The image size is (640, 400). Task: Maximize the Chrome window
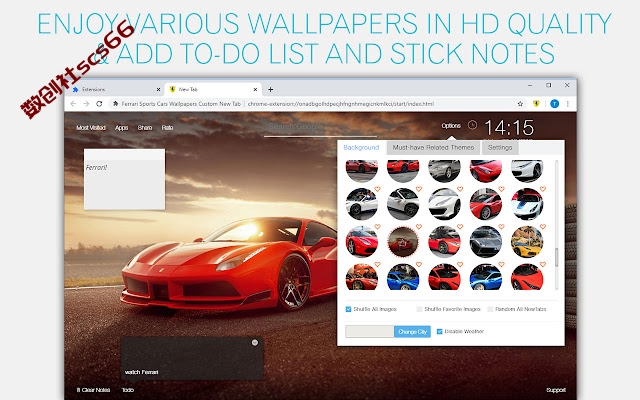(x=549, y=85)
